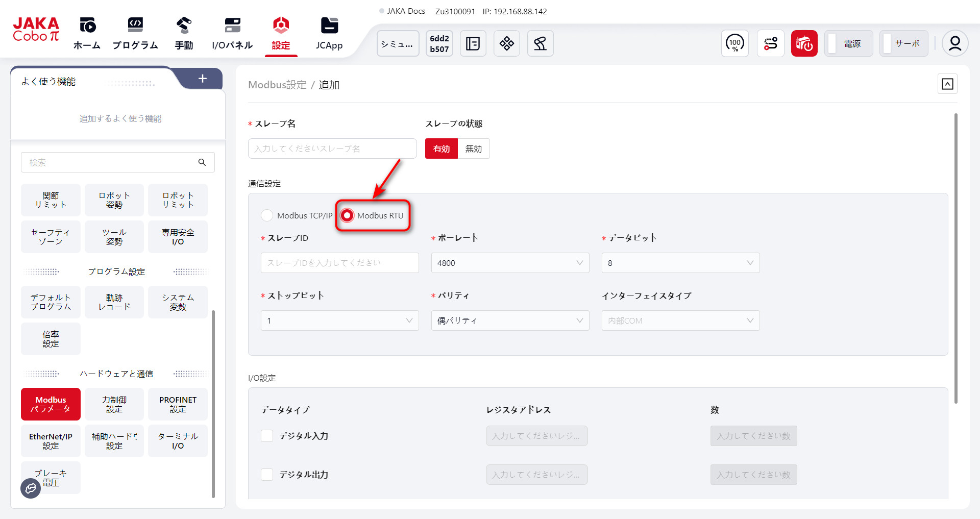Click the スレーブ名 input field

pyautogui.click(x=332, y=149)
